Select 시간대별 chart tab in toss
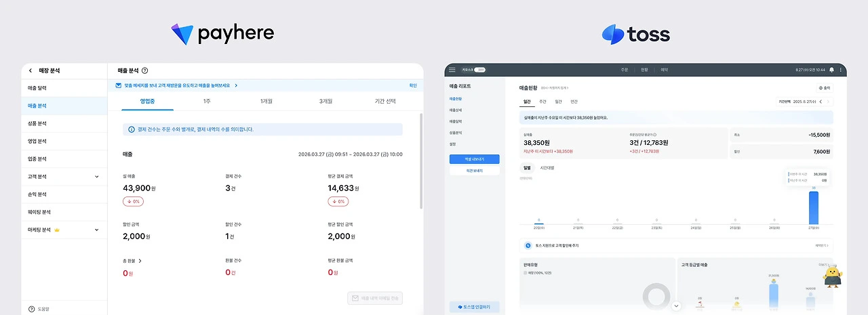This screenshot has height=315, width=868. point(547,167)
